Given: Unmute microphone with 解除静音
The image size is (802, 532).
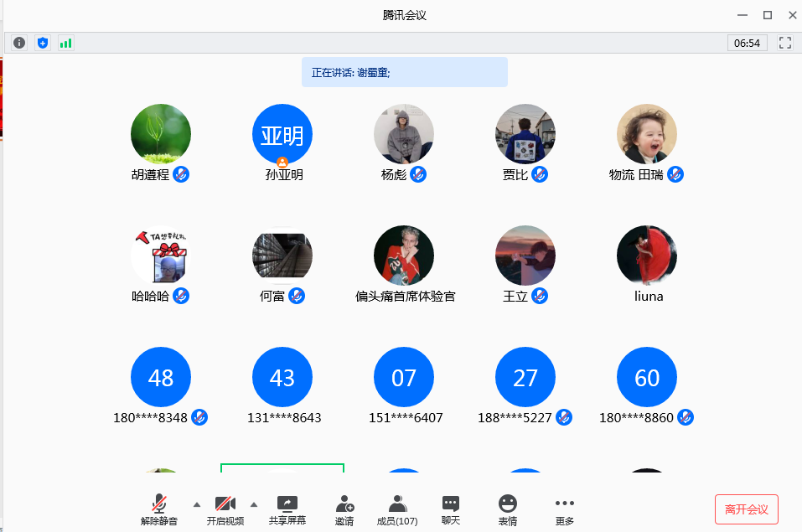Looking at the screenshot, I should coord(159,509).
